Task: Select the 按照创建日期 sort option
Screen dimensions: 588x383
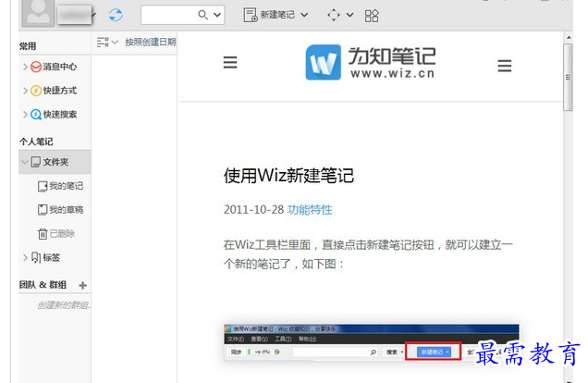Action: tap(151, 42)
